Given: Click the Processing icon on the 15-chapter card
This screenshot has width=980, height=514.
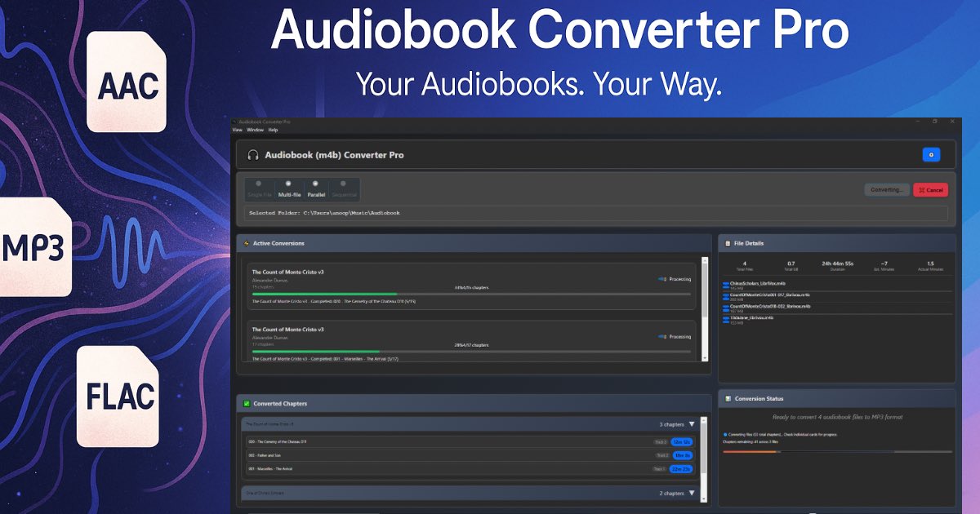Looking at the screenshot, I should [662, 279].
